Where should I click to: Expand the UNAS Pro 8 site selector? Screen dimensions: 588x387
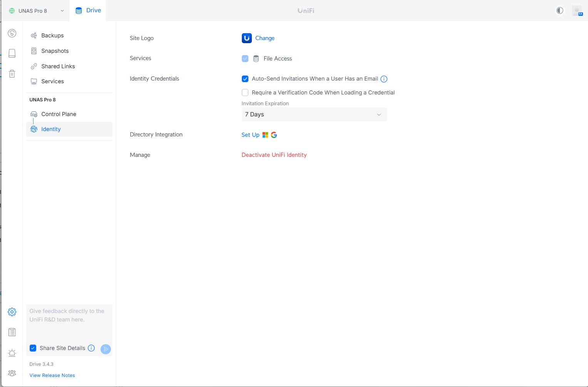[x=36, y=11]
